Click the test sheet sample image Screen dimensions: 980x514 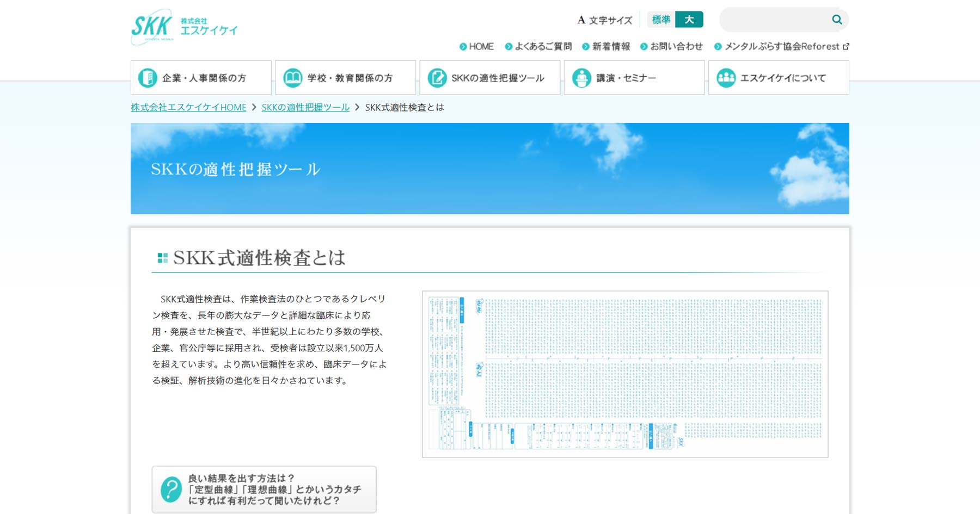(x=625, y=374)
